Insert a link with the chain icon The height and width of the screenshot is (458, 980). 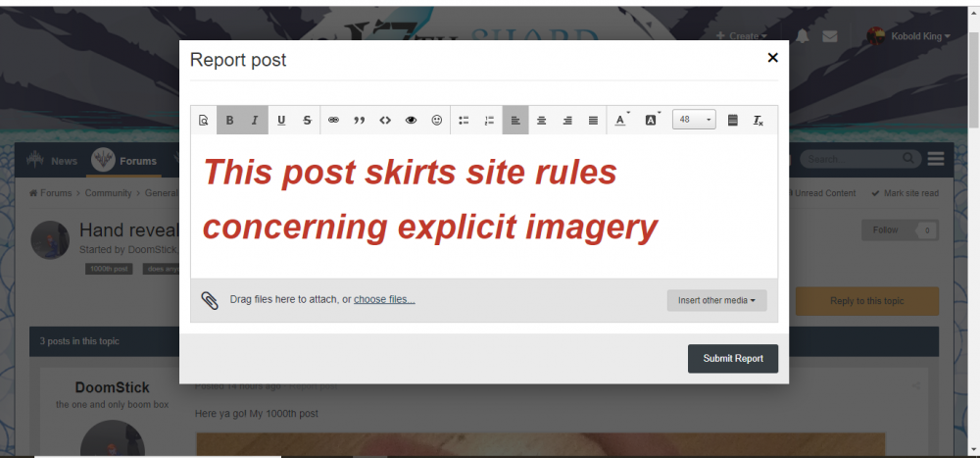pyautogui.click(x=333, y=120)
